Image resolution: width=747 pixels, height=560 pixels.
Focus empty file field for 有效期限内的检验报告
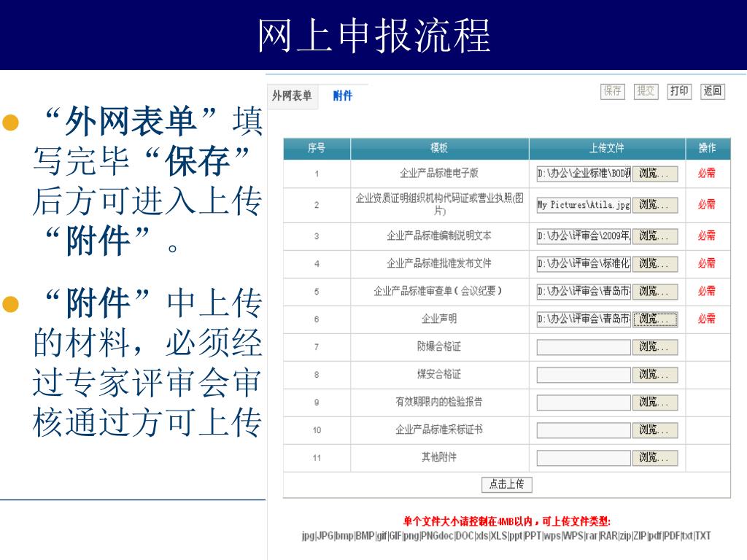coord(584,402)
